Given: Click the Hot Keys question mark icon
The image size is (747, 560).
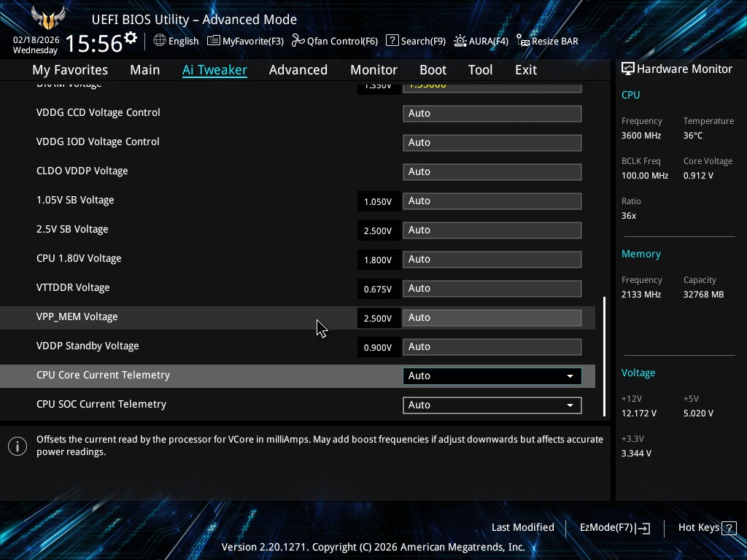Looking at the screenshot, I should click(x=729, y=528).
